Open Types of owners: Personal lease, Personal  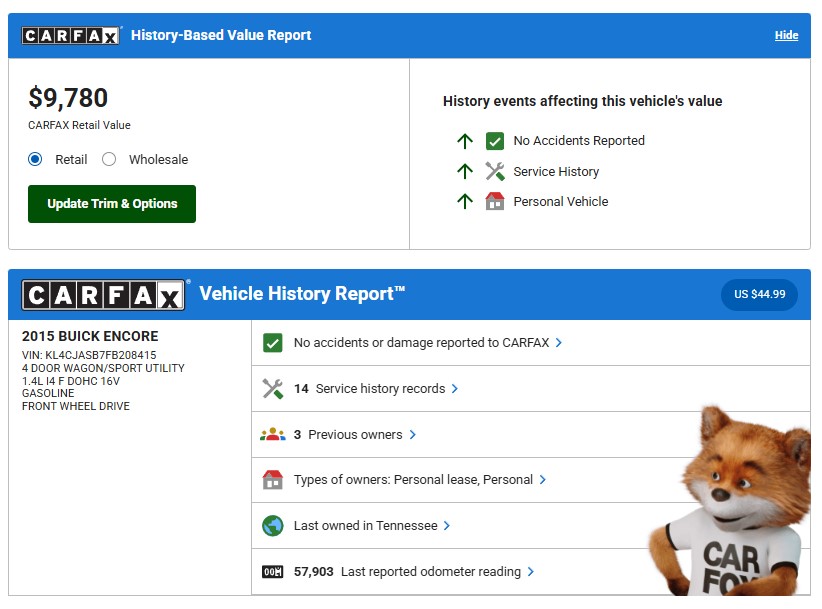pos(413,480)
